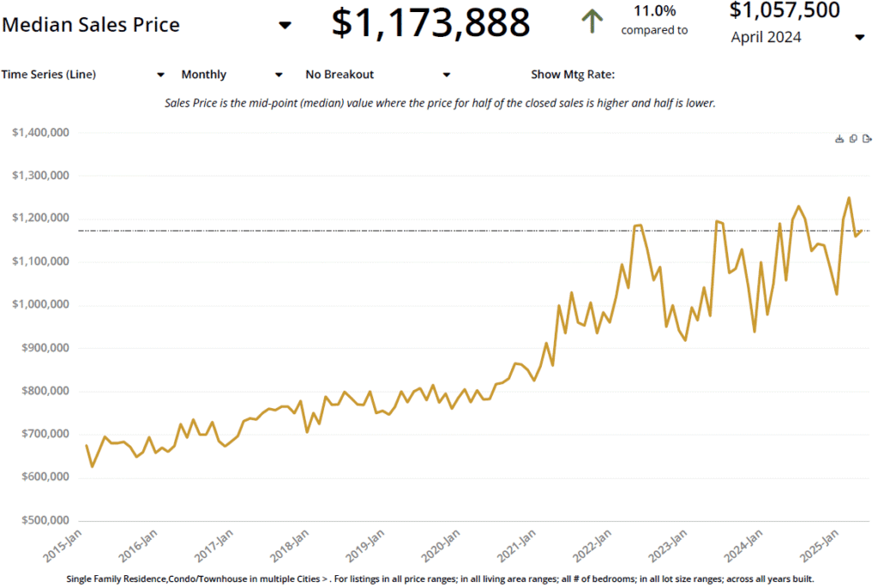This screenshot has height=588, width=878.
Task: Click the $1,173,888 headline value
Action: click(x=430, y=22)
